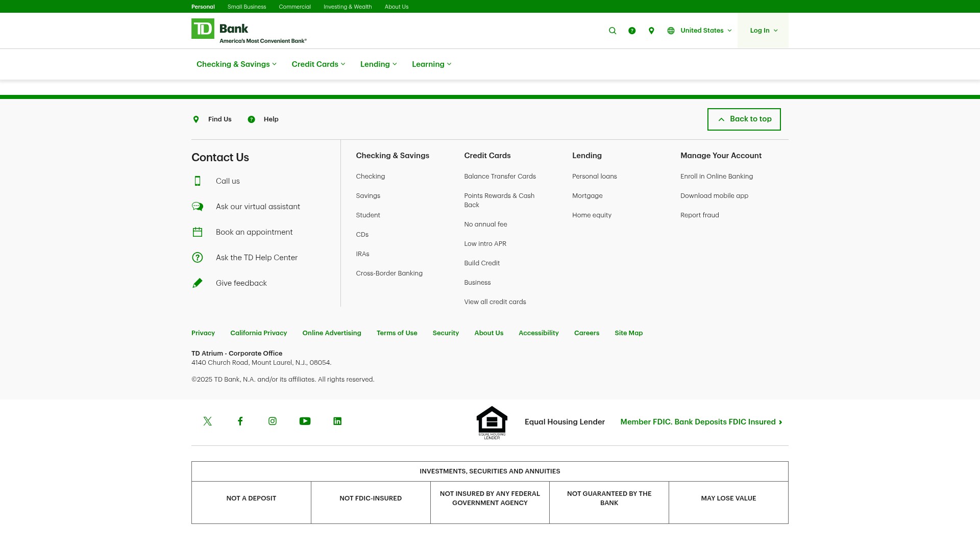Open the footer Checking link

click(x=371, y=177)
